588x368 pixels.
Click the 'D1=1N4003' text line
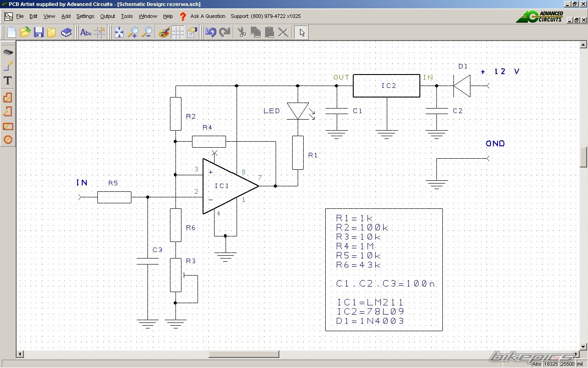[370, 321]
